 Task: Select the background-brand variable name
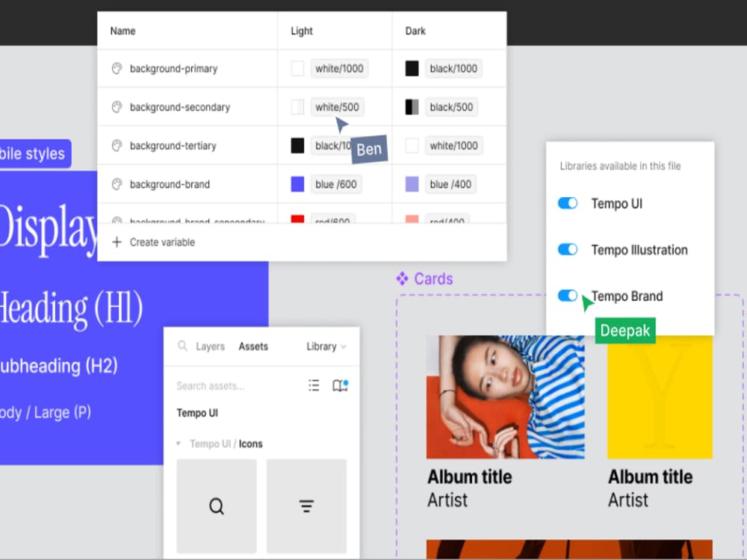click(x=170, y=184)
